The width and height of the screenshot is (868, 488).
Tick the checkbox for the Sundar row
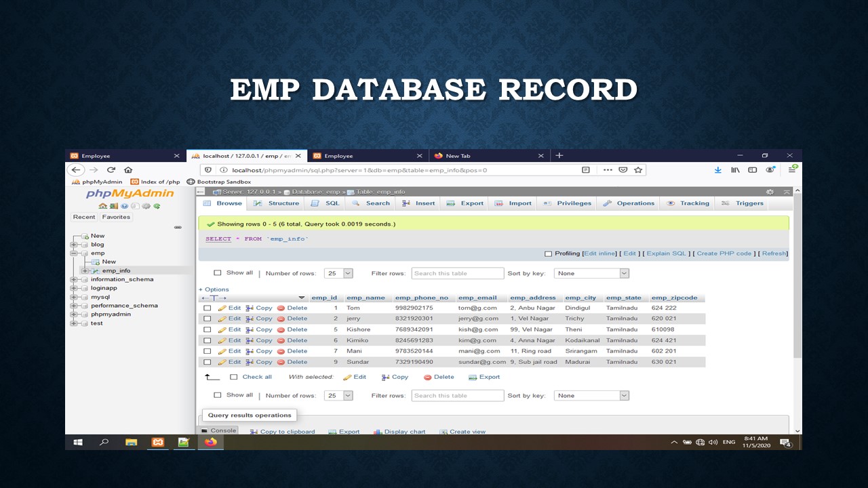208,362
